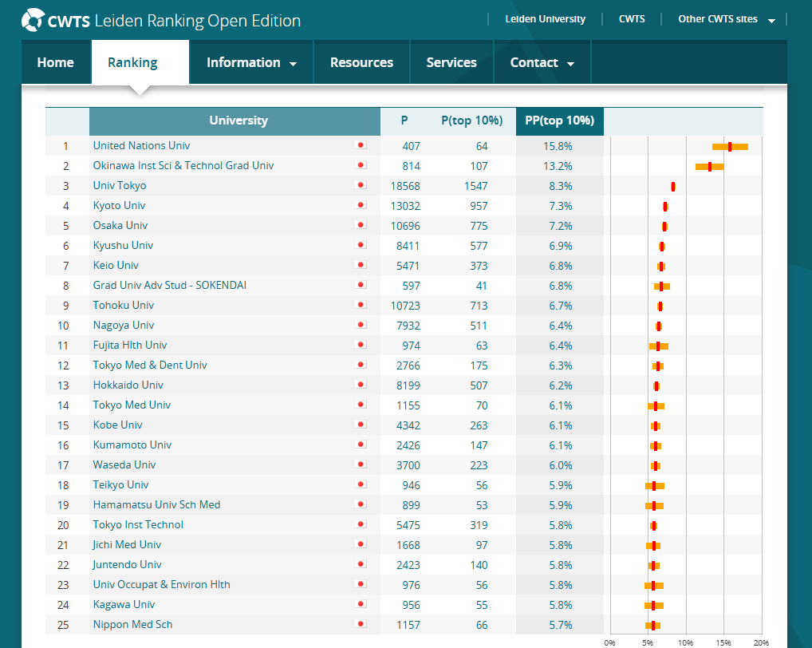Open the Resources menu item
Image resolution: width=812 pixels, height=648 pixels.
(x=361, y=62)
